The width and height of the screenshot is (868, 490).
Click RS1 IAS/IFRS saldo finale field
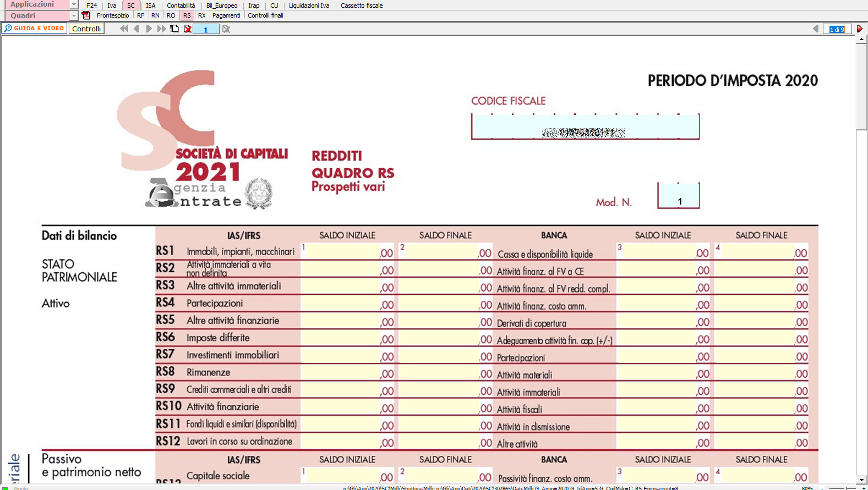click(x=445, y=251)
